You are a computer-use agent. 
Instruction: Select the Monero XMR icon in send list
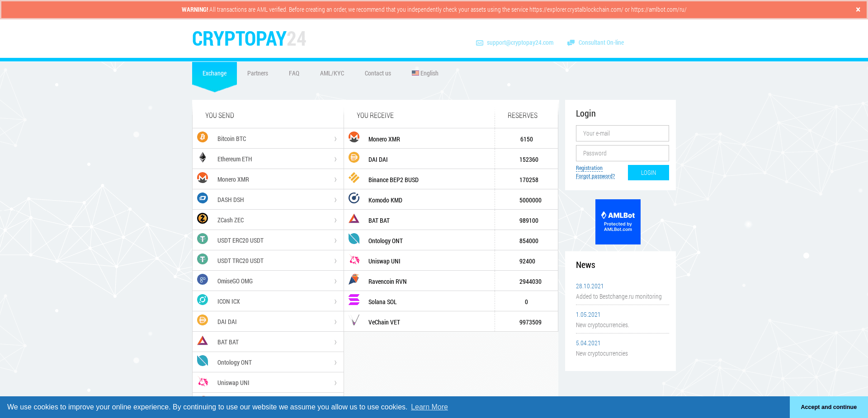coord(203,178)
